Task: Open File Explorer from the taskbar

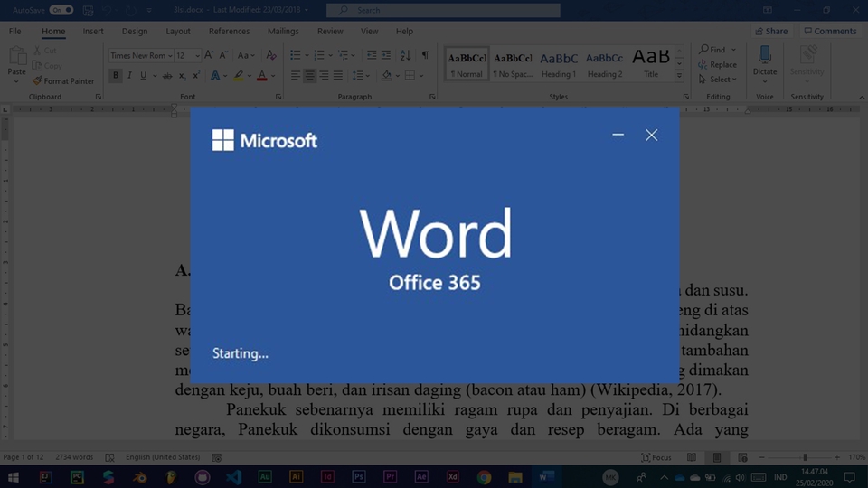Action: pos(515,476)
